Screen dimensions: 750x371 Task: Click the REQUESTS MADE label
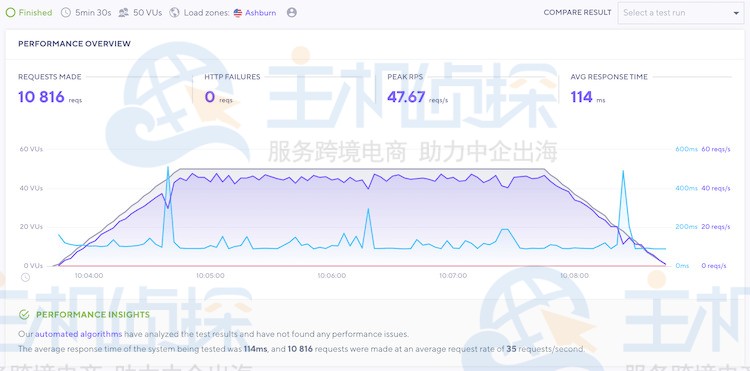[50, 76]
